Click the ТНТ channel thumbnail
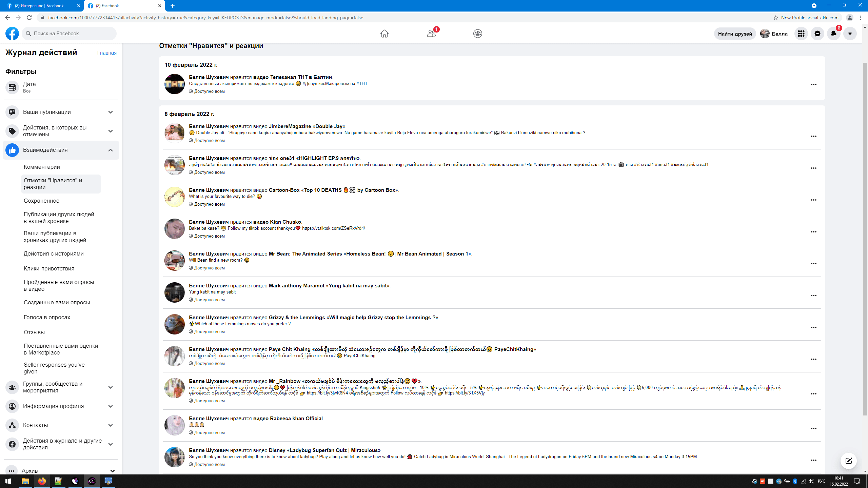The image size is (868, 488). tap(174, 84)
